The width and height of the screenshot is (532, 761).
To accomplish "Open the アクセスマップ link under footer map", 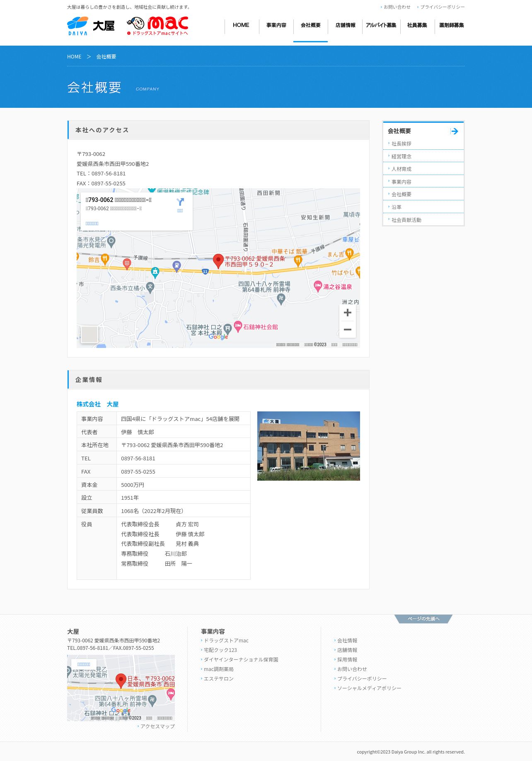I will pyautogui.click(x=157, y=727).
